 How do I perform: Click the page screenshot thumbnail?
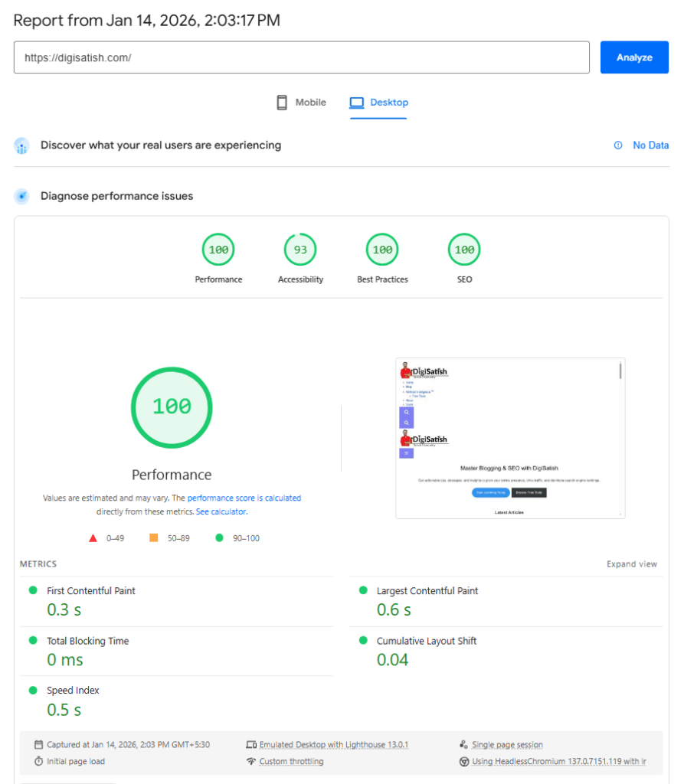tap(510, 438)
